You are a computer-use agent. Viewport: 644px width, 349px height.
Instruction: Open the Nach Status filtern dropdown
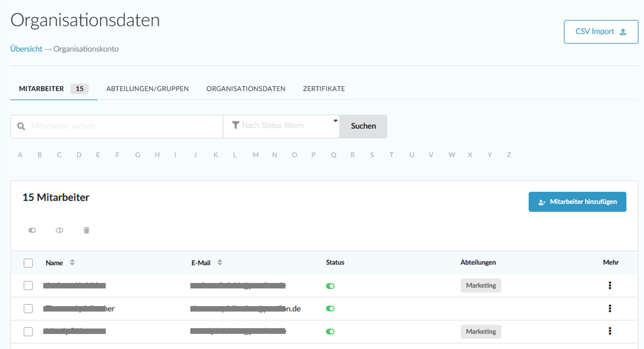(281, 126)
